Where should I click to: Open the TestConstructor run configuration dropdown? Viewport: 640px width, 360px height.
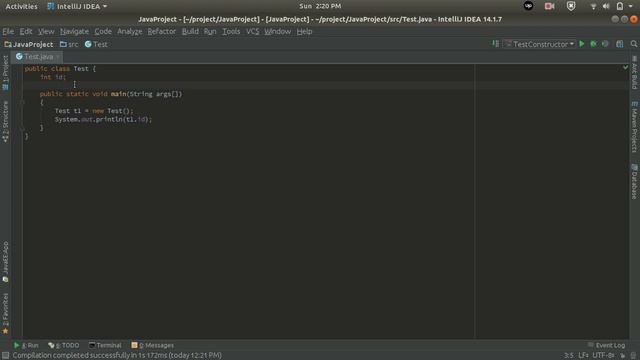(540, 44)
